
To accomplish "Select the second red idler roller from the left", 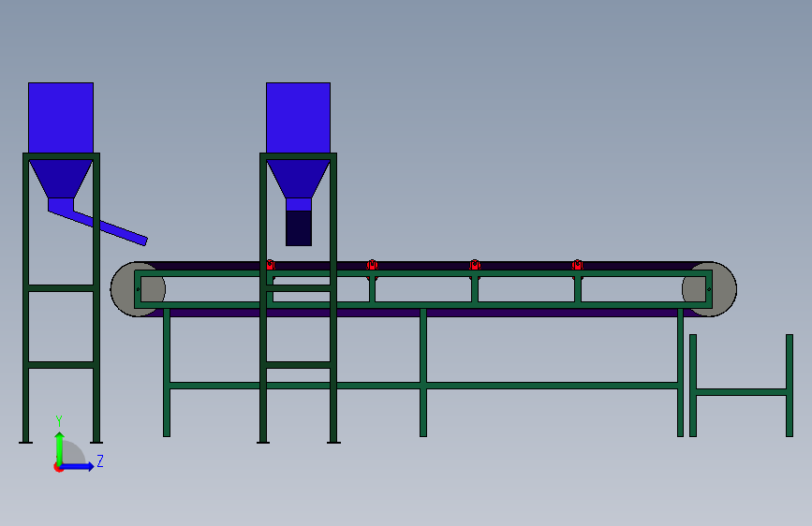I will 372,265.
